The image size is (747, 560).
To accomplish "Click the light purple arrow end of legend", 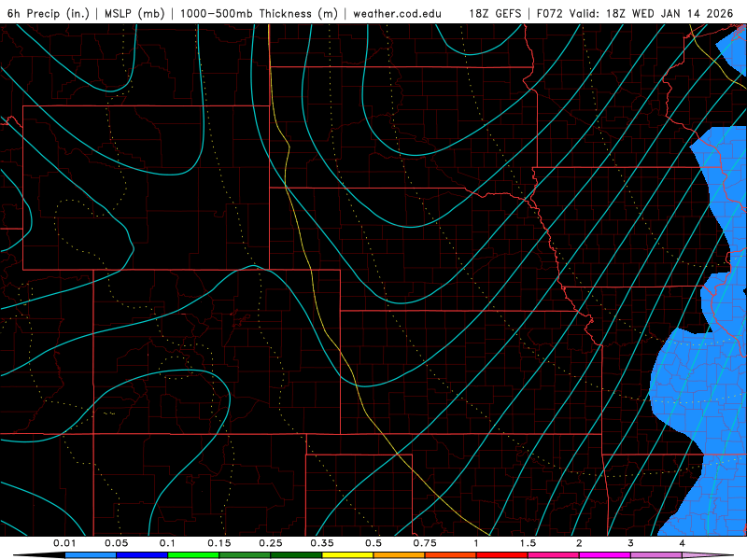I will point(710,555).
